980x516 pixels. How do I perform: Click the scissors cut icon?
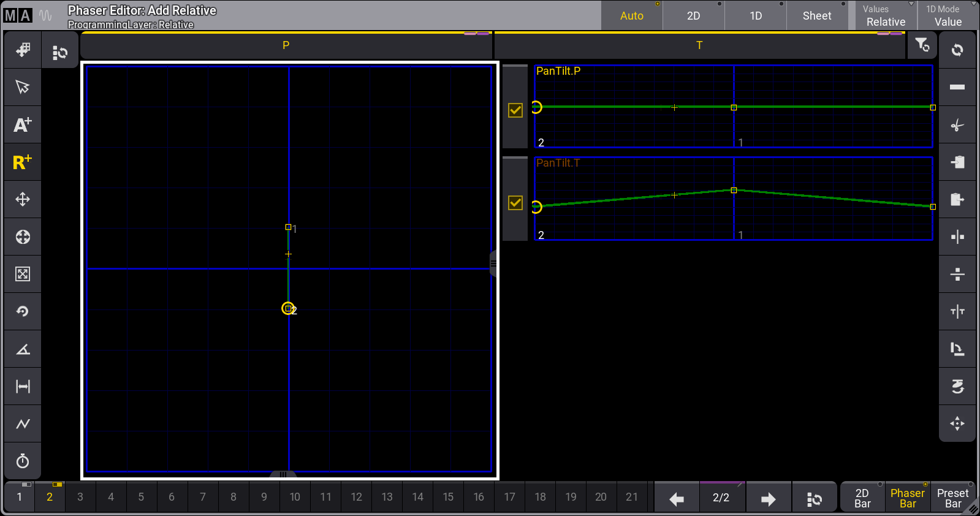(957, 125)
